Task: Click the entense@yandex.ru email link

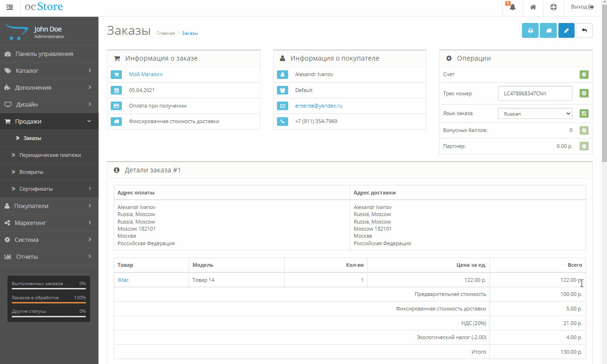Action: (319, 106)
